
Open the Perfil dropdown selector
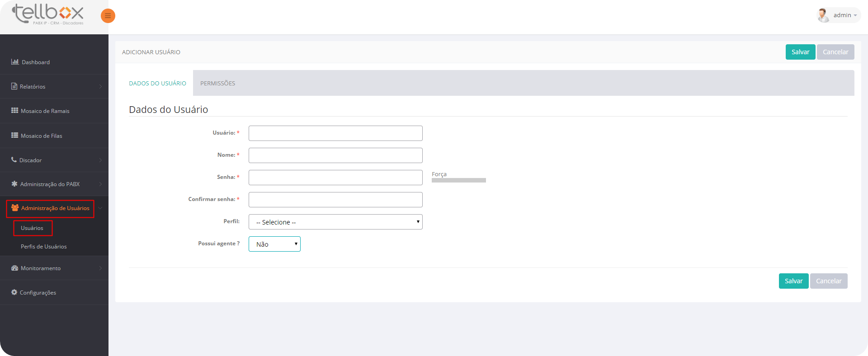[335, 222]
